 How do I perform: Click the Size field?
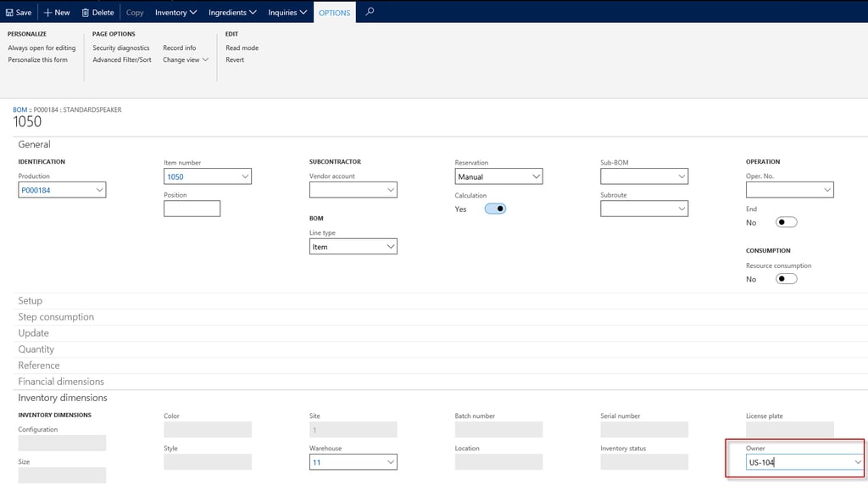[x=62, y=475]
